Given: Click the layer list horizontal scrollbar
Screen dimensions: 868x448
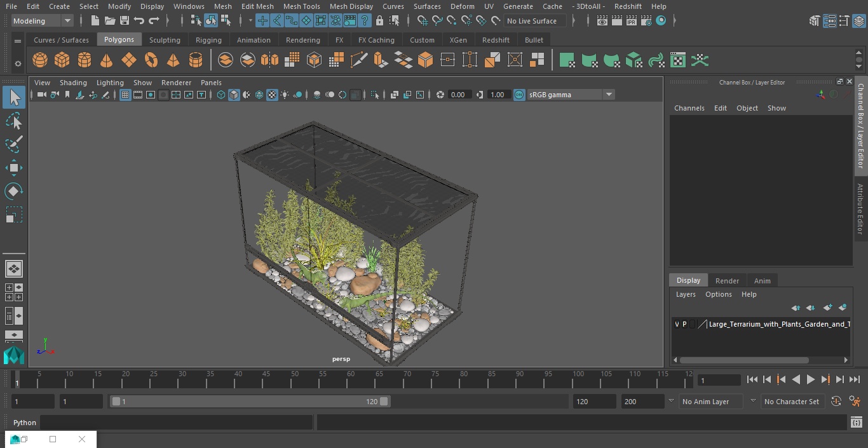Looking at the screenshot, I should click(743, 360).
